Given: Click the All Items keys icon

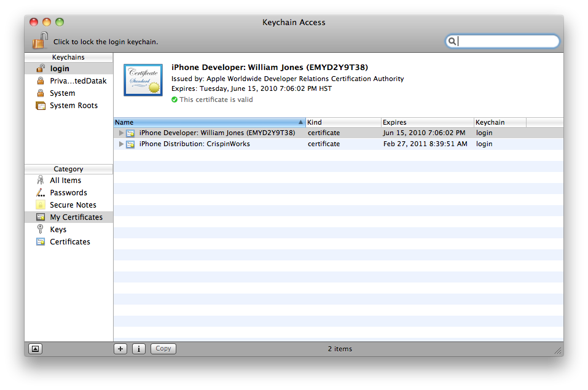Looking at the screenshot, I should click(x=41, y=181).
